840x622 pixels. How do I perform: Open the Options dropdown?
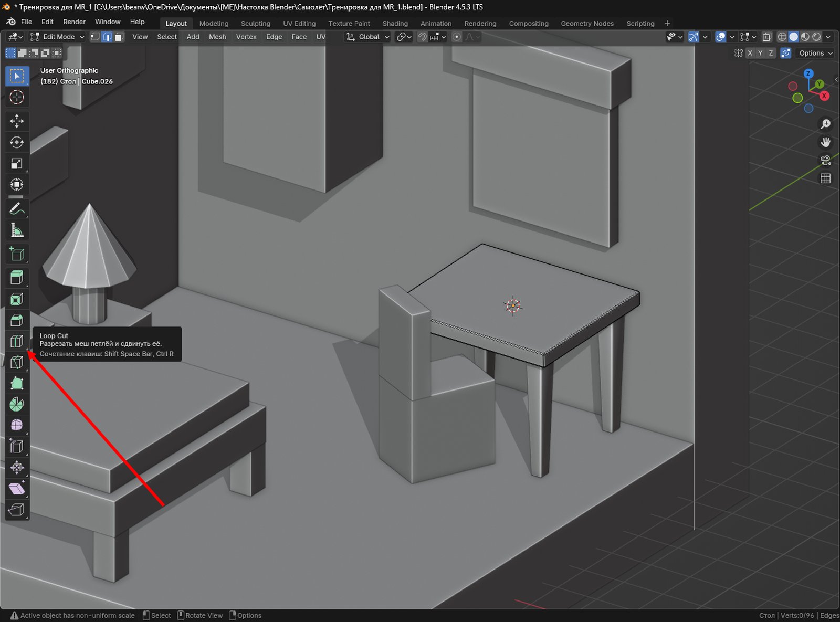[x=815, y=53]
